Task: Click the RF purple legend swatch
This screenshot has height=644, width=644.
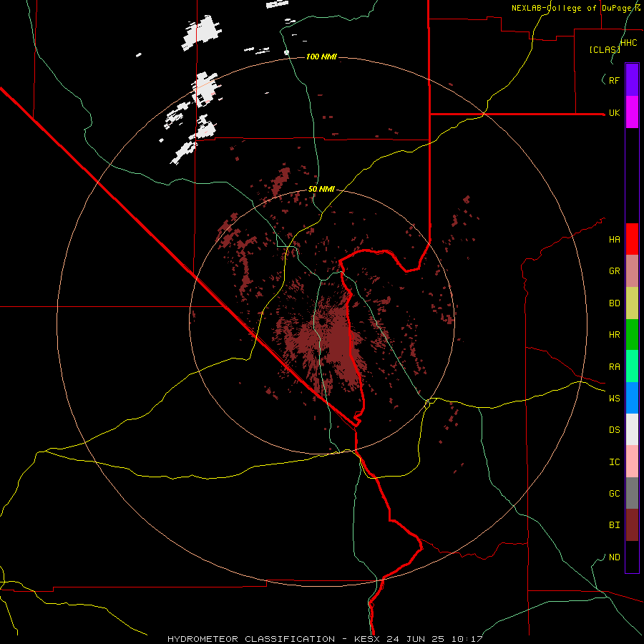Action: [x=632, y=79]
